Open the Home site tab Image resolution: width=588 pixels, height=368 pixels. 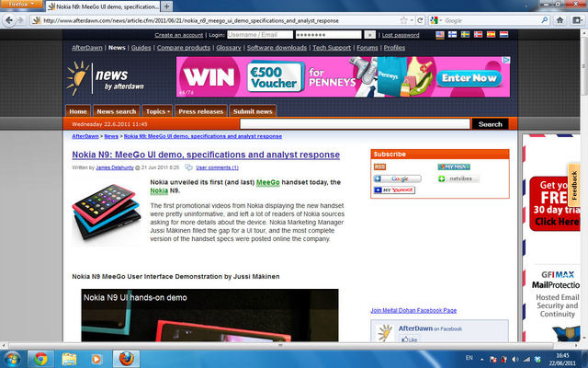point(78,111)
